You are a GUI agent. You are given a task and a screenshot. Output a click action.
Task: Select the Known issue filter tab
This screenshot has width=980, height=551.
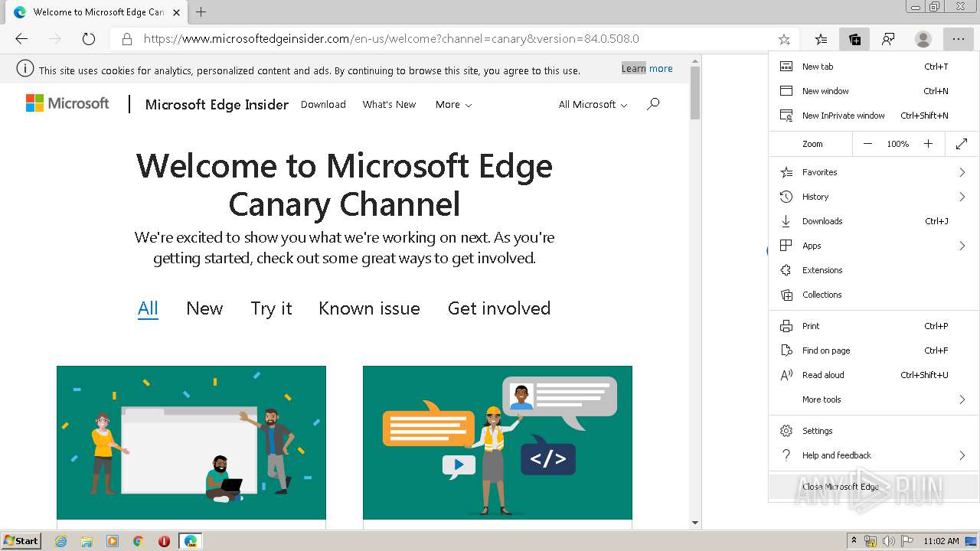tap(369, 308)
